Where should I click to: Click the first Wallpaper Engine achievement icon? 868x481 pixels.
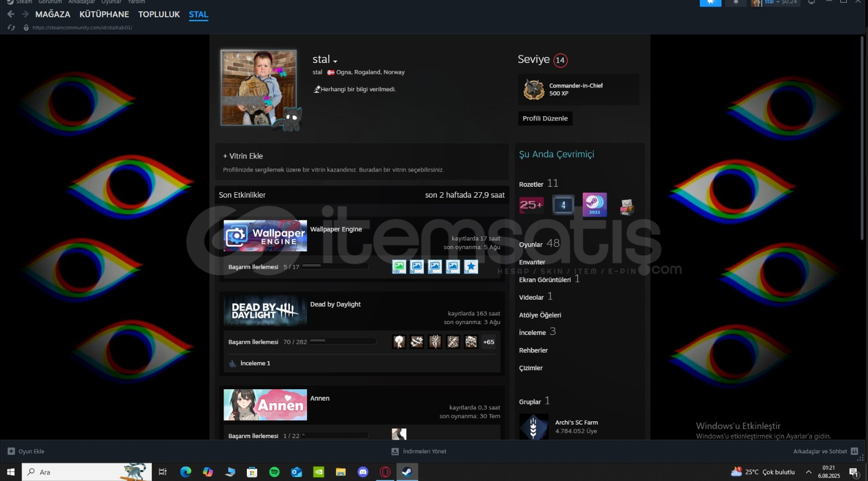coord(399,267)
